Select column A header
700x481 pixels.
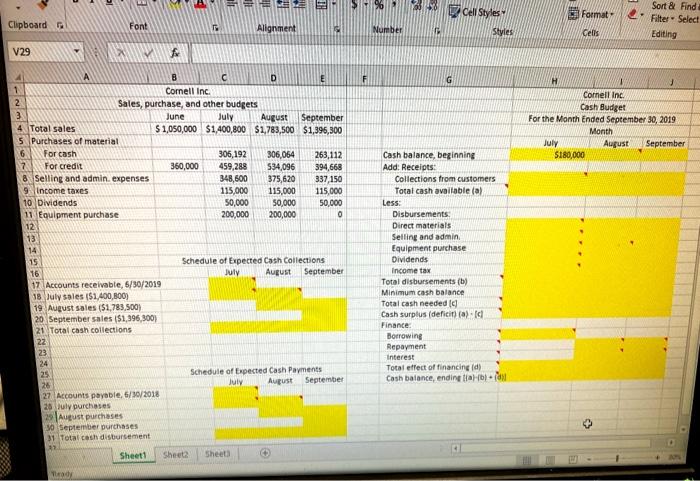[x=87, y=77]
